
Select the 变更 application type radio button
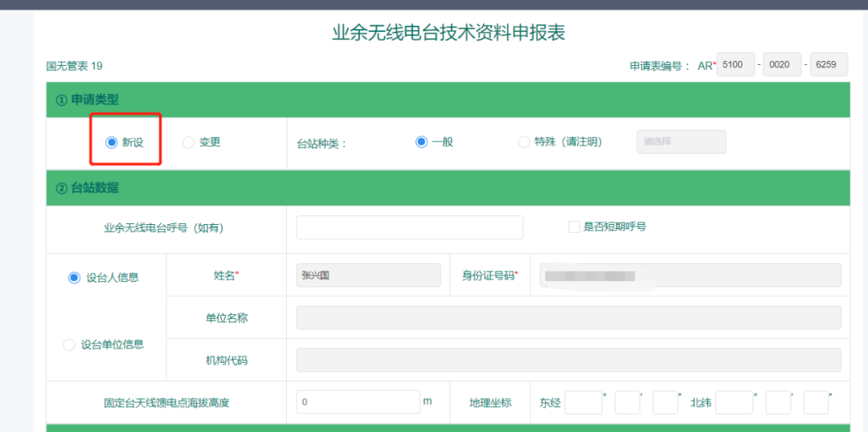pyautogui.click(x=189, y=142)
